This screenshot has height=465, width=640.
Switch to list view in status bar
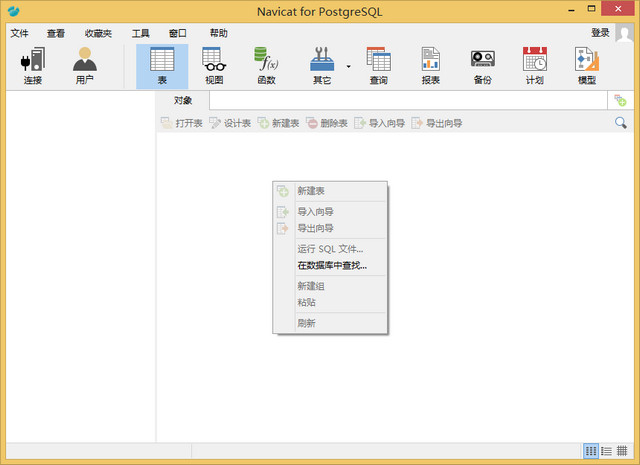pyautogui.click(x=607, y=451)
